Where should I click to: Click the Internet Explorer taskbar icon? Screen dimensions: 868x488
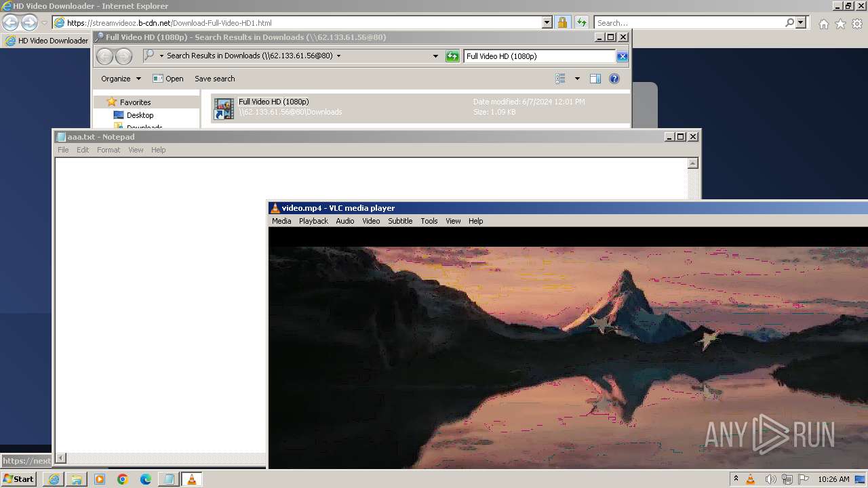click(54, 479)
